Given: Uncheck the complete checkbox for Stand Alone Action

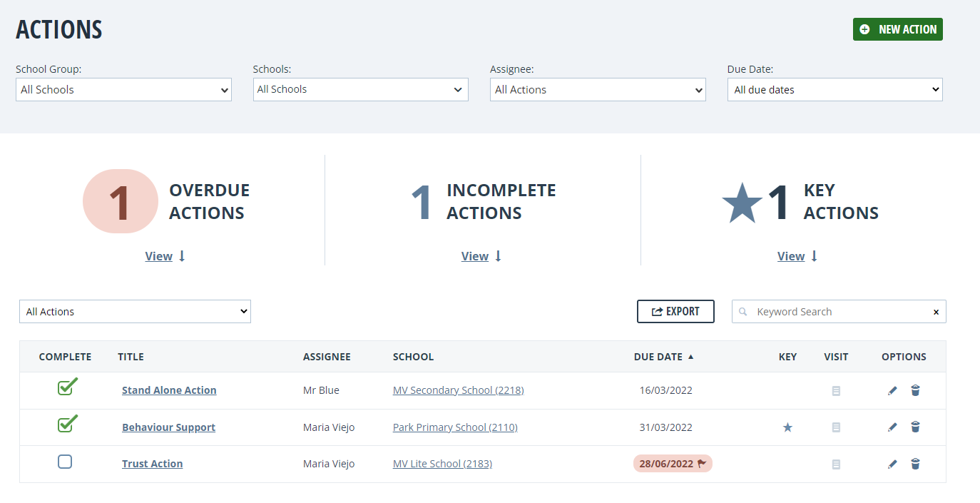Looking at the screenshot, I should click(x=67, y=387).
